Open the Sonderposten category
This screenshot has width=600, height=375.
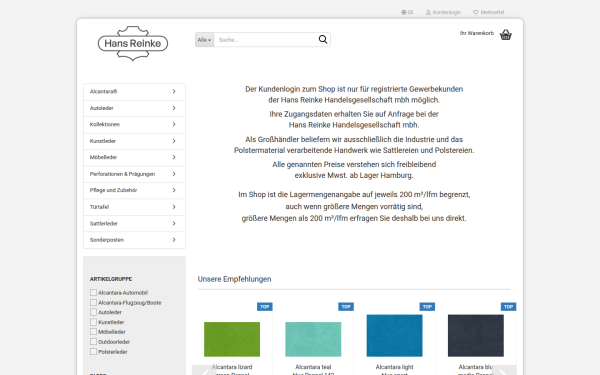click(134, 240)
